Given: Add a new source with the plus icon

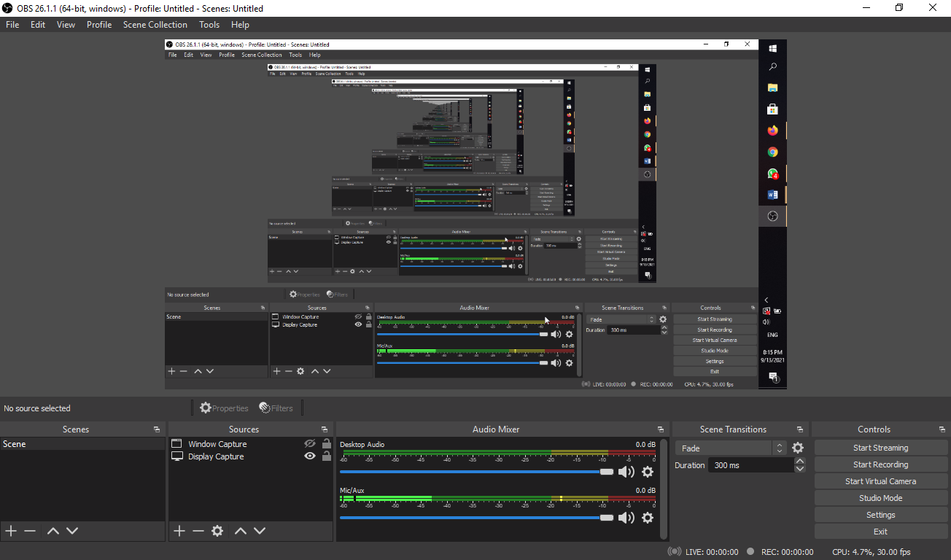Looking at the screenshot, I should coord(179,531).
